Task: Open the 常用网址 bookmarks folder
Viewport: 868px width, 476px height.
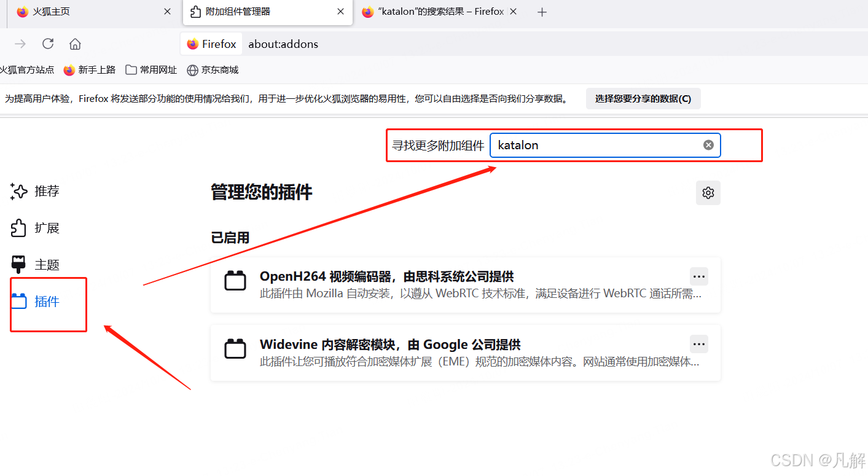Action: (151, 70)
